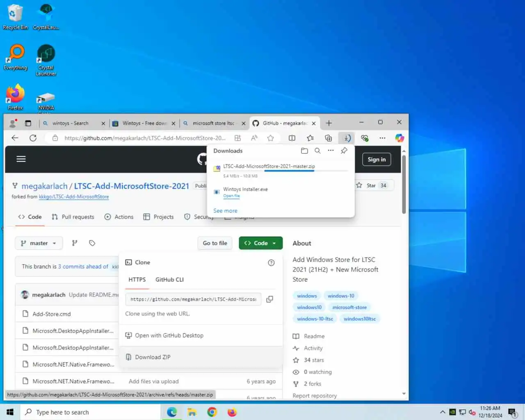This screenshot has height=420, width=525.
Task: Open Chrome from the taskbar
Action: [x=212, y=412]
